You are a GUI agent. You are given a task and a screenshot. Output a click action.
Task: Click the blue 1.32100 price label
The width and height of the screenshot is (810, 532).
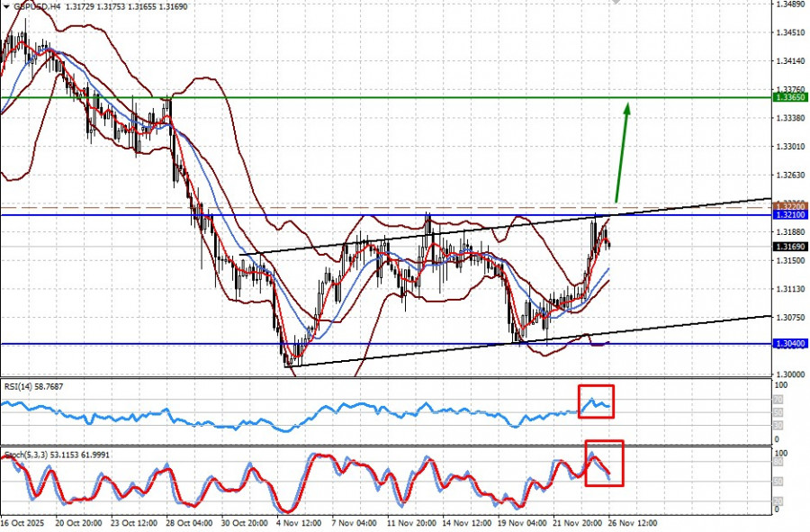coord(790,215)
